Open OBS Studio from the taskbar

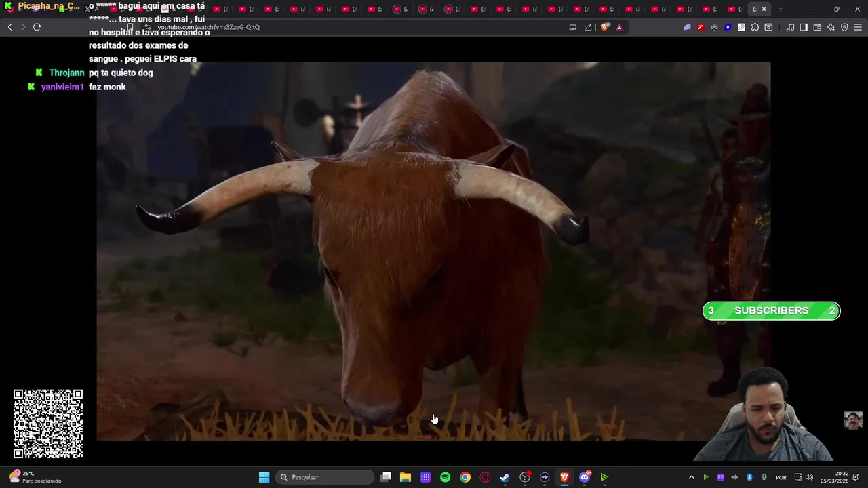(x=524, y=477)
